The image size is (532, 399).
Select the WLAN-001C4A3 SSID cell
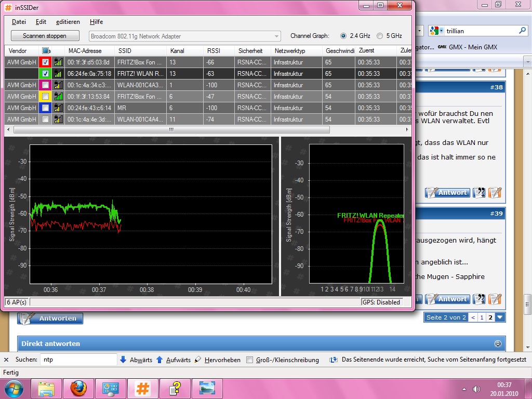[140, 85]
